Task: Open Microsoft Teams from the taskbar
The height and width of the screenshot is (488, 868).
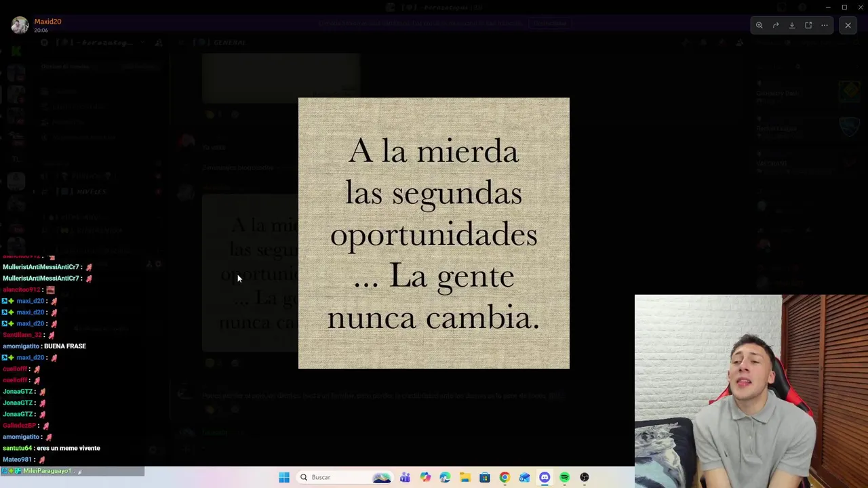Action: tap(405, 477)
